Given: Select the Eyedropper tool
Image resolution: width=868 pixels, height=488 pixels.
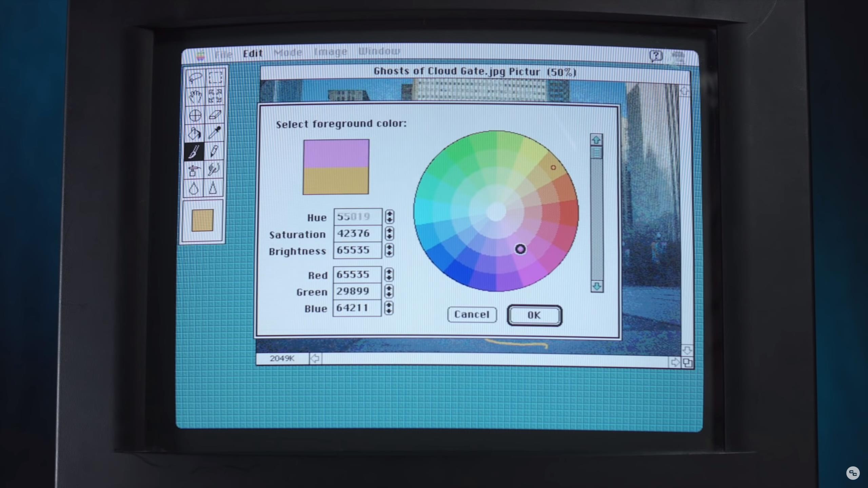Looking at the screenshot, I should coord(214,133).
